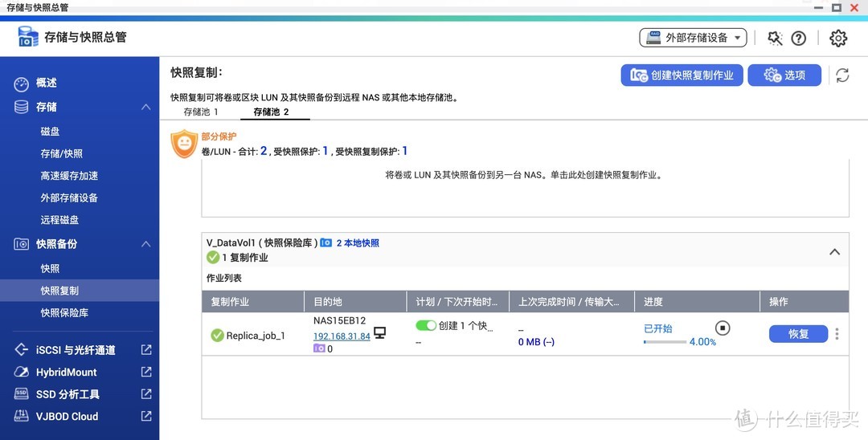Click the 恢复 button for Replica_job_1
This screenshot has width=868, height=440.
(798, 334)
